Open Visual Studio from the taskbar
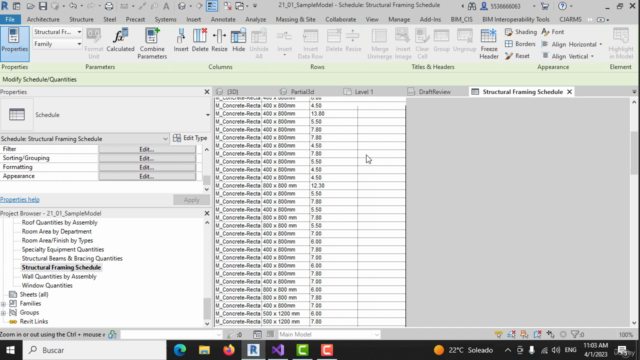 [278, 350]
